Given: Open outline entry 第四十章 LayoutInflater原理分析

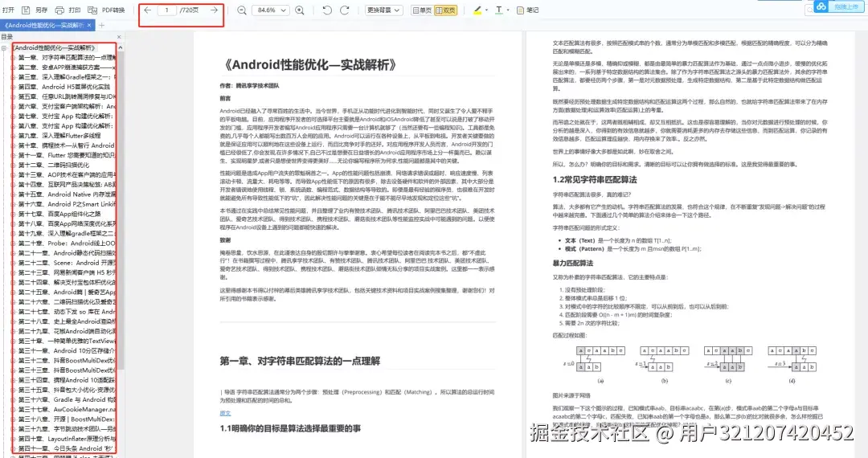Looking at the screenshot, I should 67,439.
